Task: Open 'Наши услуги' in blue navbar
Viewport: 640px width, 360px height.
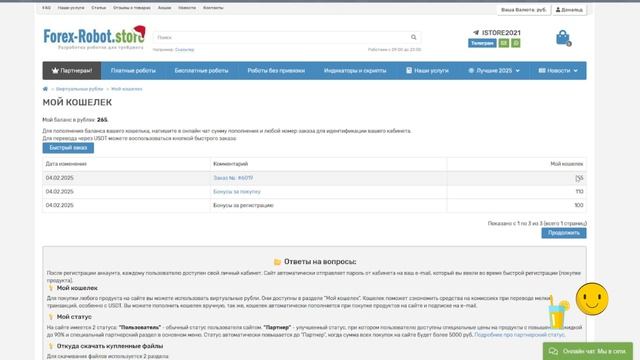Action: point(427,71)
